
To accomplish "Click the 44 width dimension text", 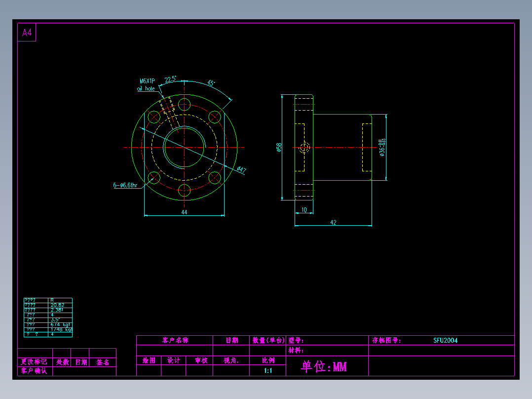I will click(x=184, y=212).
